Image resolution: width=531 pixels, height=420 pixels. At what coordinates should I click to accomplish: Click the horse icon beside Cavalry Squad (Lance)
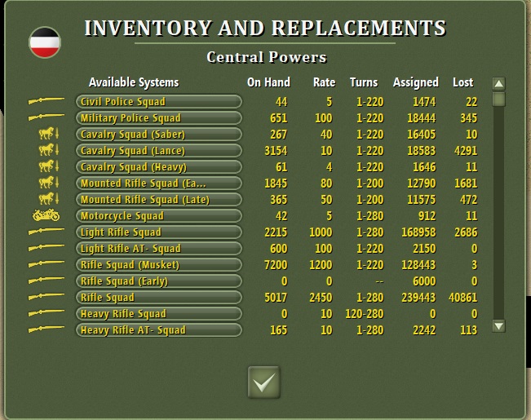click(49, 150)
